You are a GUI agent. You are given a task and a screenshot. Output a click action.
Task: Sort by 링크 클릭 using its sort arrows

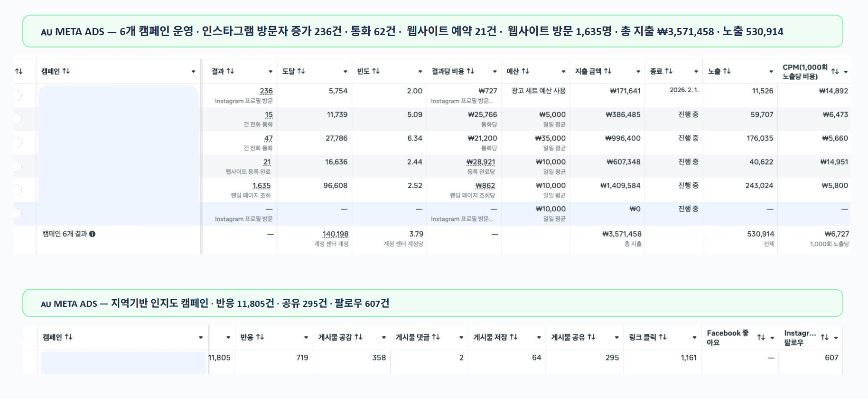click(663, 337)
